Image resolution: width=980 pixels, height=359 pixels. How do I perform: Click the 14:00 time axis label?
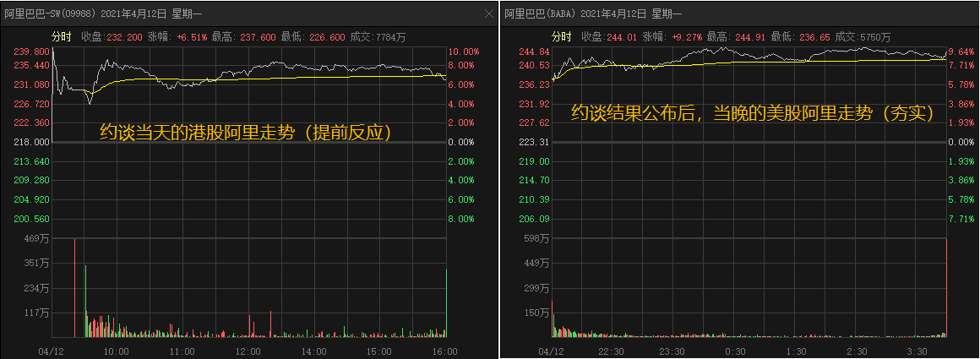313,351
